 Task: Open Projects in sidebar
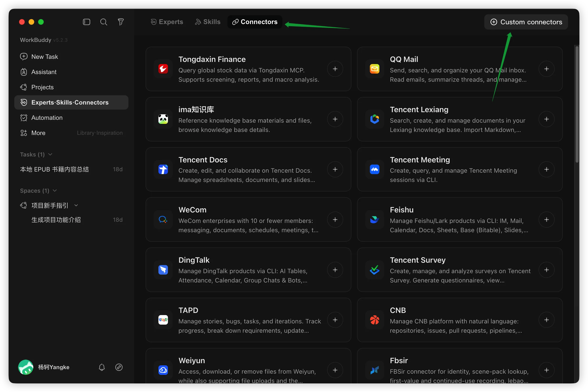pyautogui.click(x=71, y=87)
